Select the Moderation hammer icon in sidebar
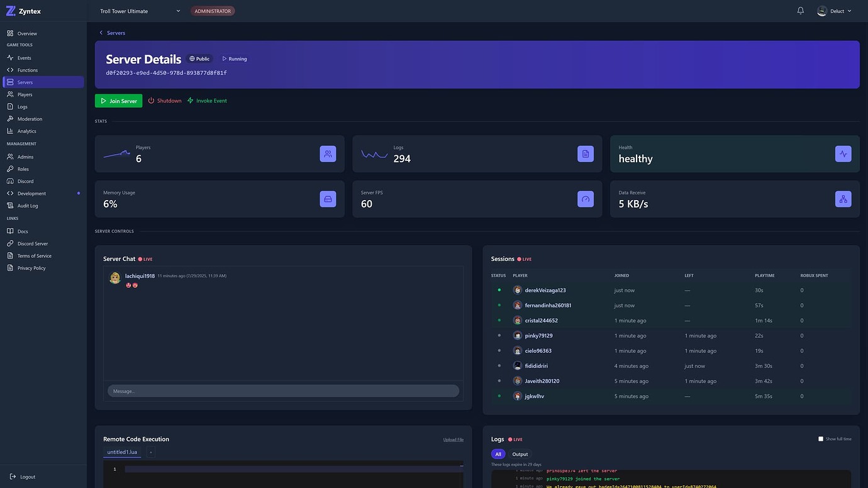Image resolution: width=868 pixels, height=488 pixels. 11,118
